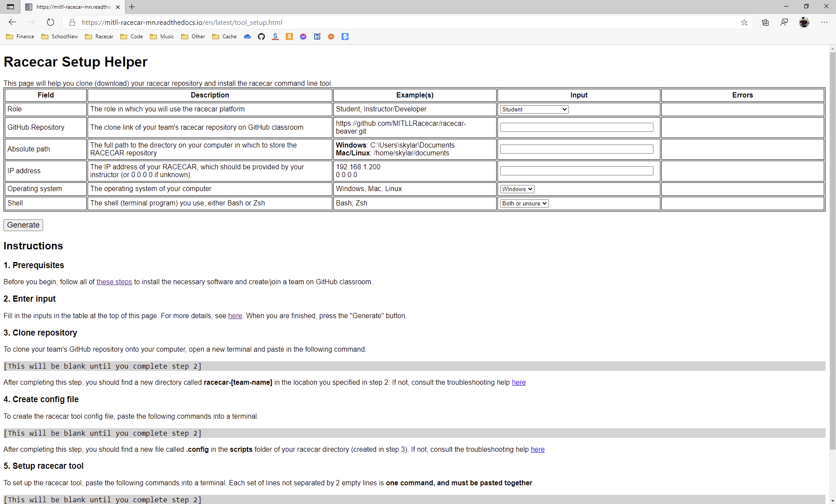Open the orange gear bookmark icon
The width and height of the screenshot is (836, 504).
coord(331,37)
